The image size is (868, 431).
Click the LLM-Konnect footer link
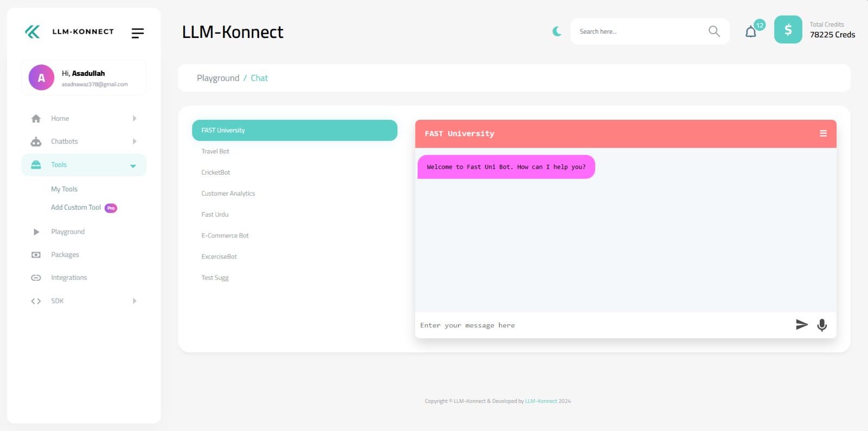coord(541,401)
